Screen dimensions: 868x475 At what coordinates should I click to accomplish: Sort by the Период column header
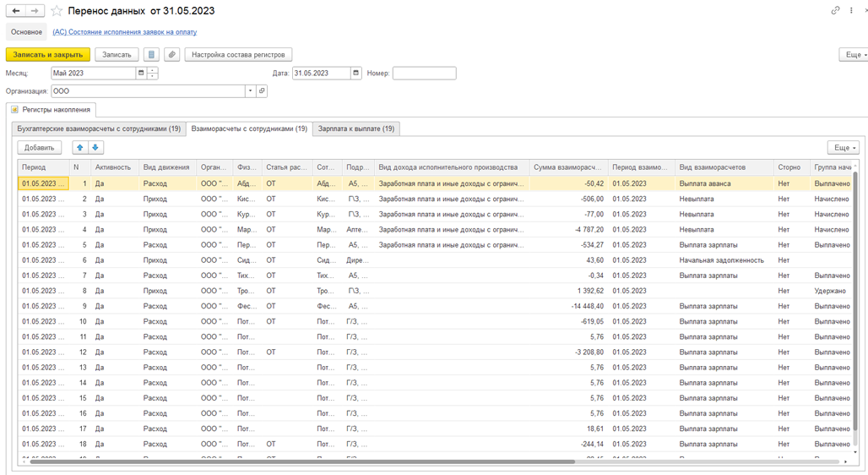click(43, 167)
